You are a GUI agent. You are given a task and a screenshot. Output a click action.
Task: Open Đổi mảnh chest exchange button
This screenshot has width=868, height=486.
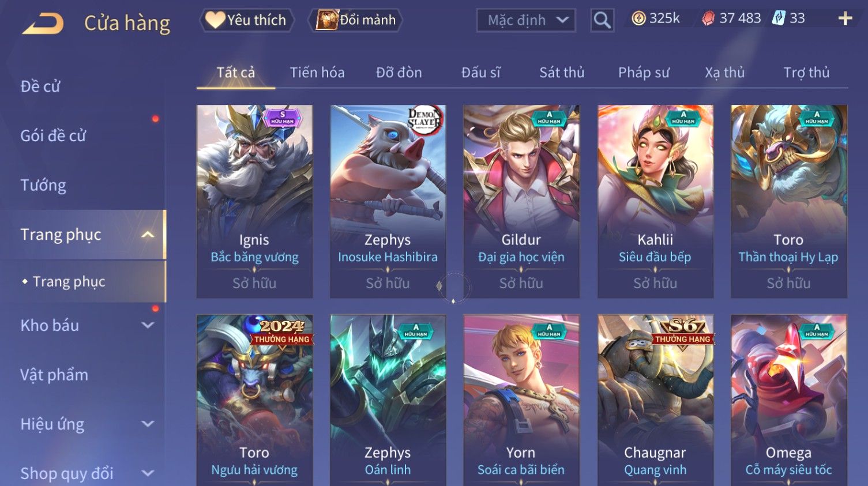tap(356, 20)
